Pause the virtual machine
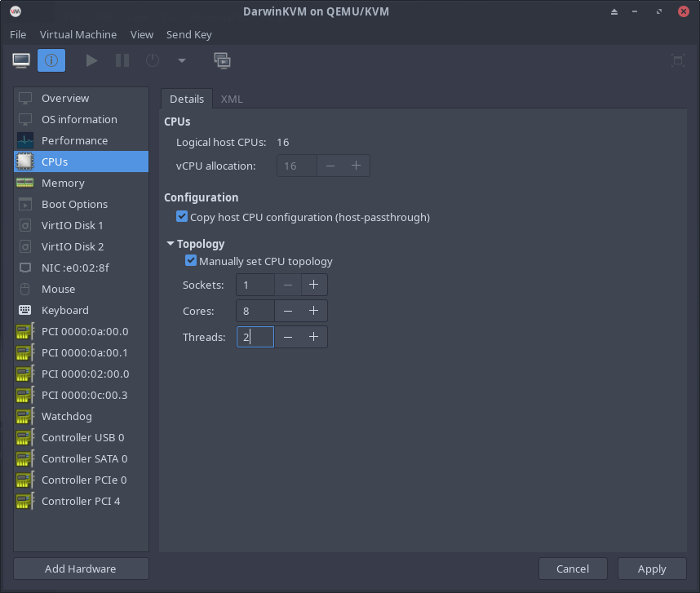700x593 pixels. 122,60
